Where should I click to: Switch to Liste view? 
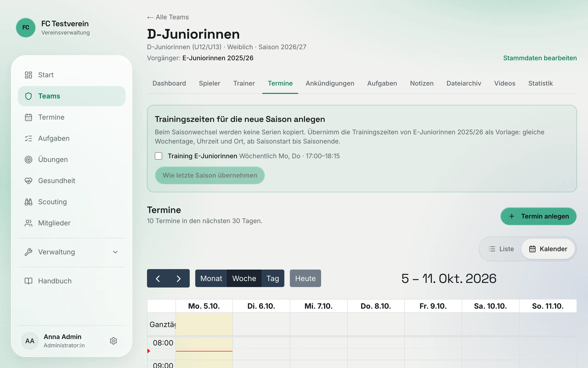[501, 249]
